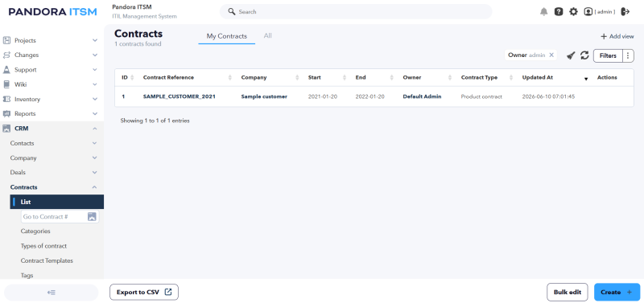Open the notifications bell

click(544, 11)
